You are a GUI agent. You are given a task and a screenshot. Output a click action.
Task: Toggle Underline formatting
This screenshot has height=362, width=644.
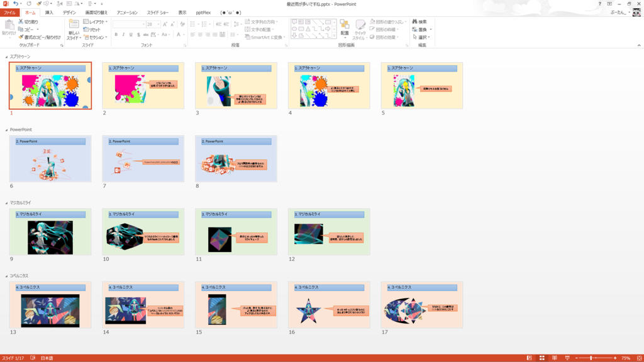tap(131, 35)
